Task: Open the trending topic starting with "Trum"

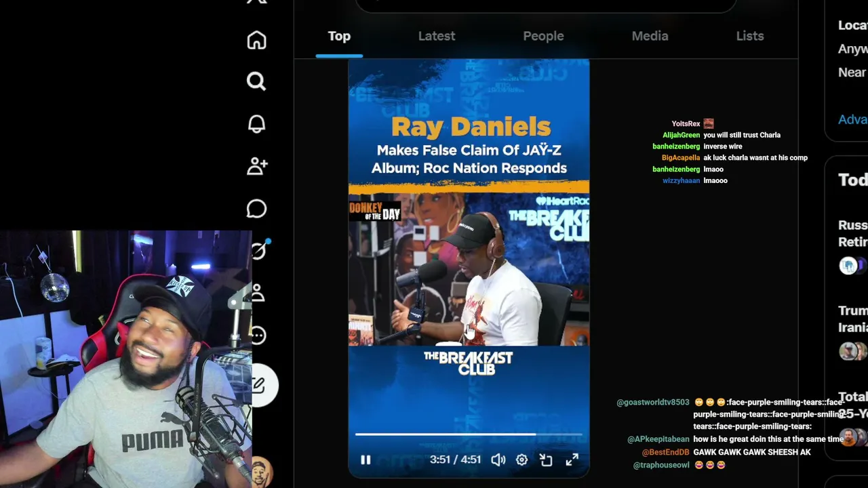Action: tap(852, 319)
